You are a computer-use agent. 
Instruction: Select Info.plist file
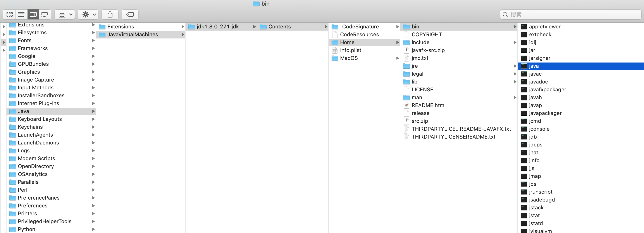tap(350, 50)
